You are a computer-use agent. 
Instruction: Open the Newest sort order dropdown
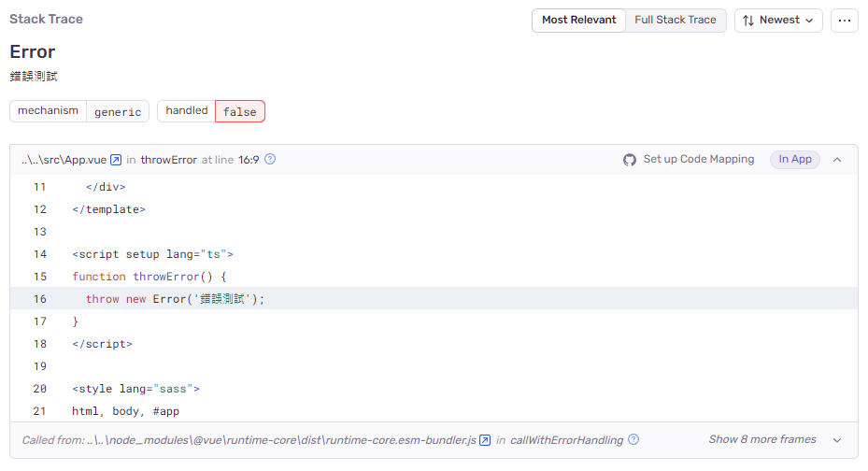coord(778,20)
